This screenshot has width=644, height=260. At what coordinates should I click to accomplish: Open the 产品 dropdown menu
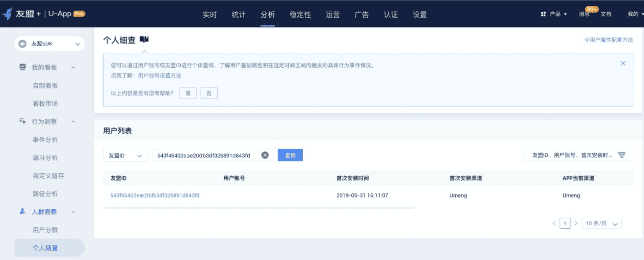(x=558, y=14)
